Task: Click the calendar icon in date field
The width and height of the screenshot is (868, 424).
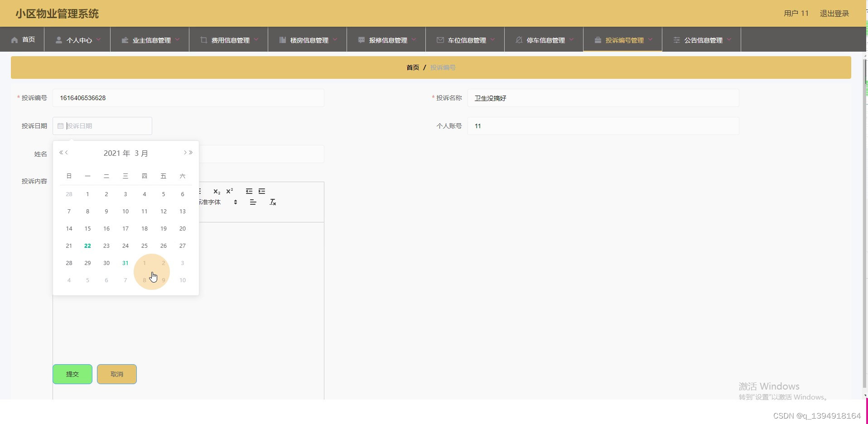Action: coord(60,126)
